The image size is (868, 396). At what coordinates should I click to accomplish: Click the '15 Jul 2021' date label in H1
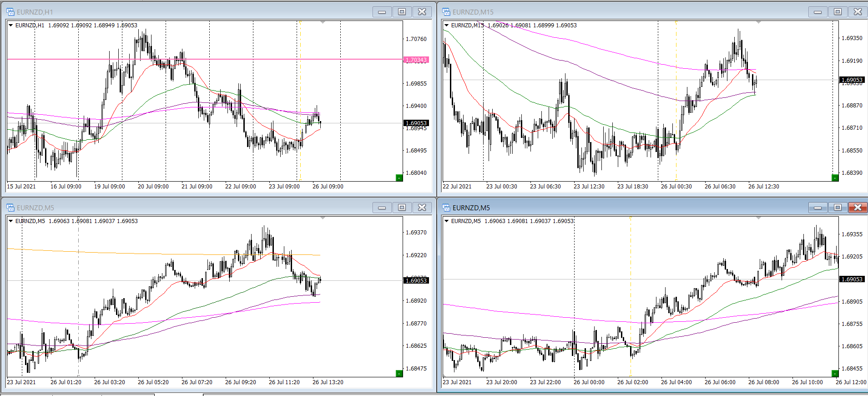tap(21, 186)
